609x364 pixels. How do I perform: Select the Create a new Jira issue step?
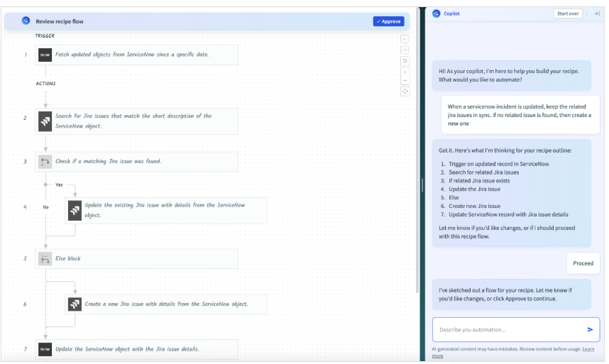166,304
